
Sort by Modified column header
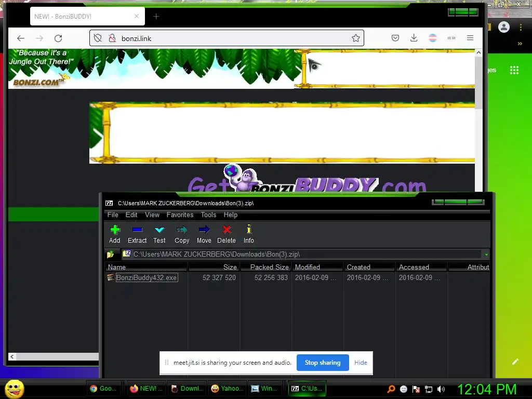[317, 267]
